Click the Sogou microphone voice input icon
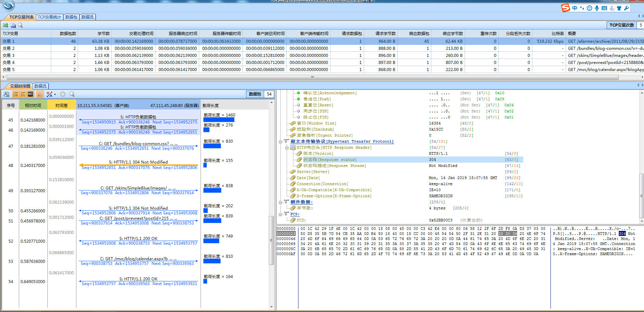This screenshot has height=312, width=644. coord(597,8)
